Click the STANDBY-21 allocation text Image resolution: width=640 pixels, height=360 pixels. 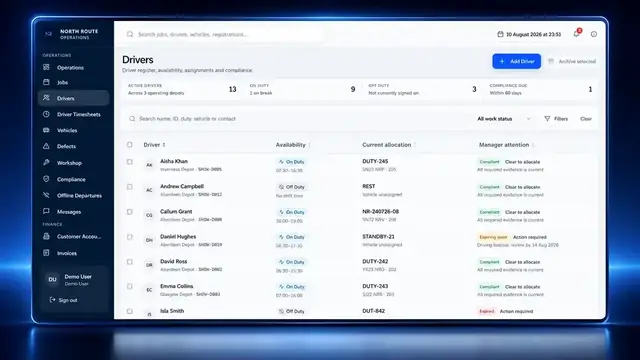pos(378,236)
